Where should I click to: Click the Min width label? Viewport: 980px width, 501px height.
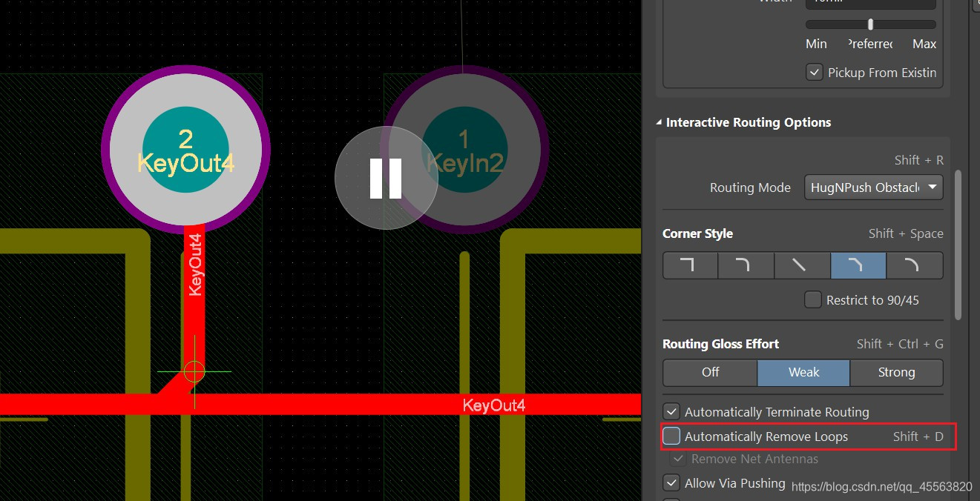816,44
